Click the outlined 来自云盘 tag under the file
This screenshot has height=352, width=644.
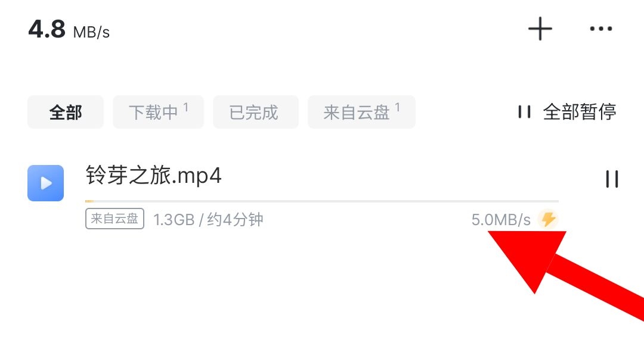(114, 219)
